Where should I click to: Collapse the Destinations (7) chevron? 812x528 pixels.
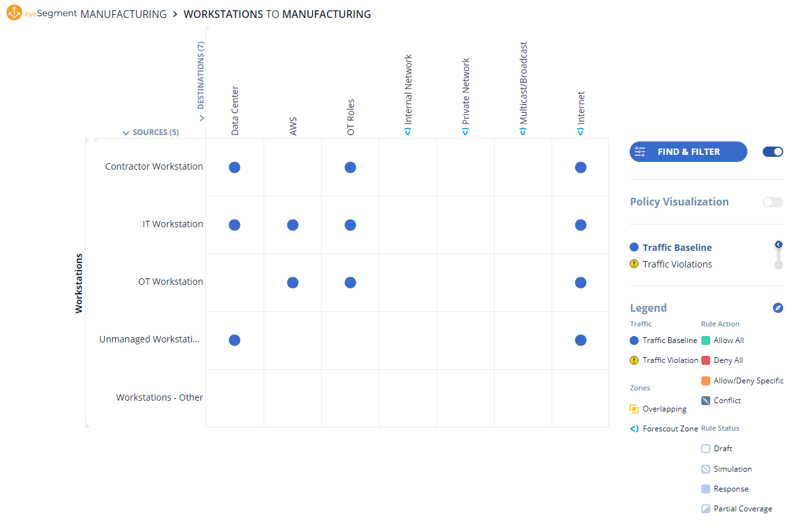(x=202, y=118)
